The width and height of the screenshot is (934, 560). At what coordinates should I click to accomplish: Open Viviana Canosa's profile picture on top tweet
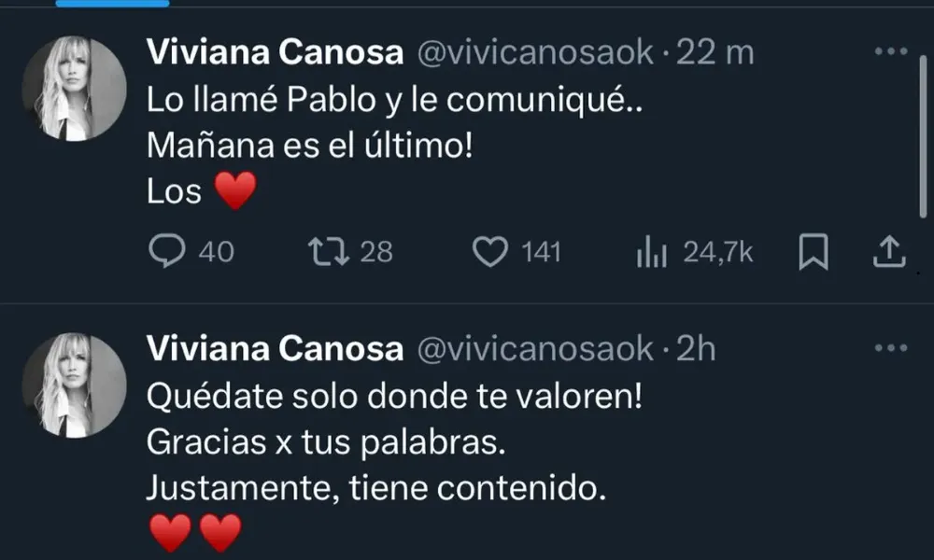tap(72, 89)
